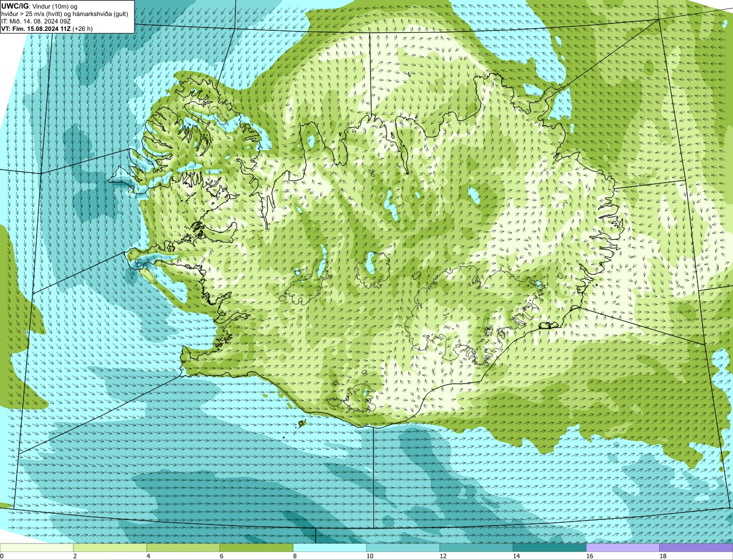
Task: Click the '2' label on the wind scale
Action: pyautogui.click(x=75, y=556)
